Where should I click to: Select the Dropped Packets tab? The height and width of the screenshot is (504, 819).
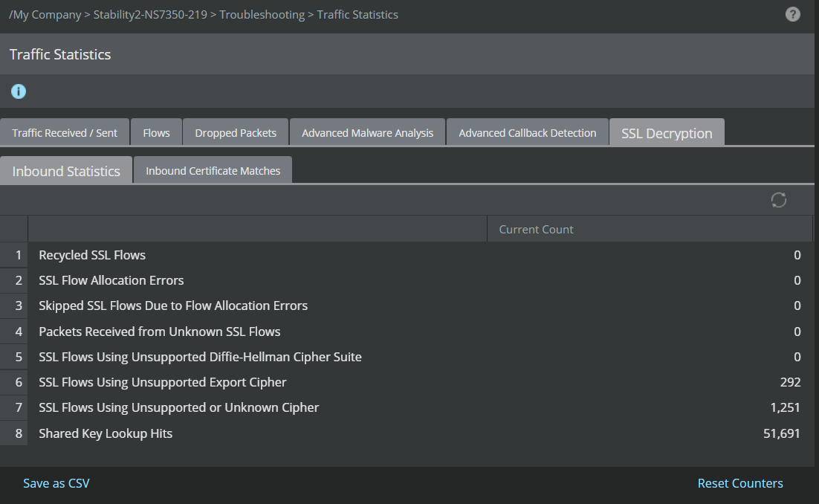(x=236, y=132)
